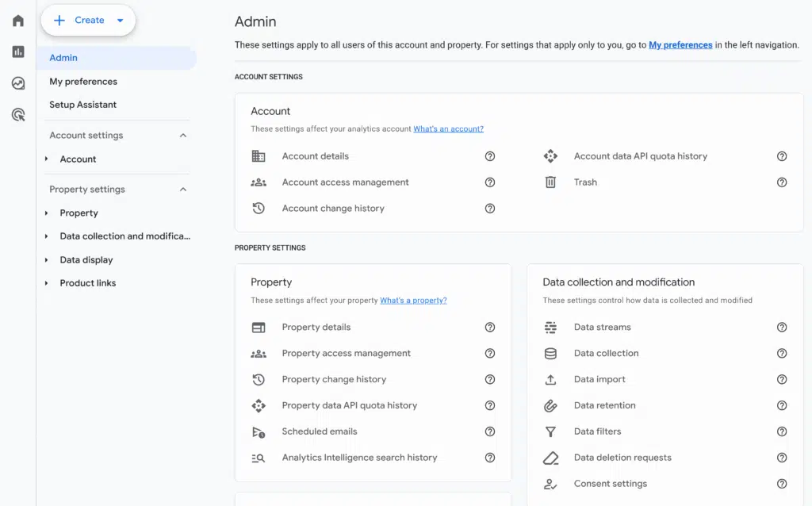
Task: Click help icon beside Data streams
Action: pos(782,328)
